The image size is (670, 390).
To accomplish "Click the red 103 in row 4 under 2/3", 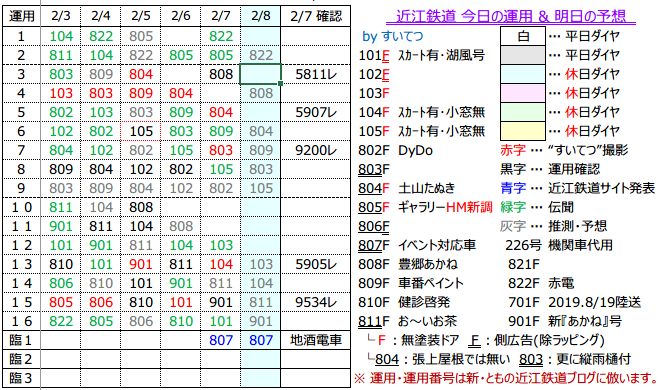I will point(60,93).
